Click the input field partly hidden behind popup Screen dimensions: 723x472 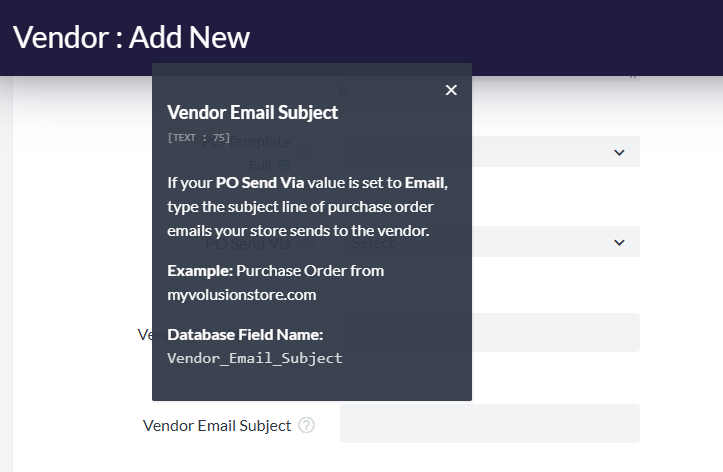click(555, 332)
